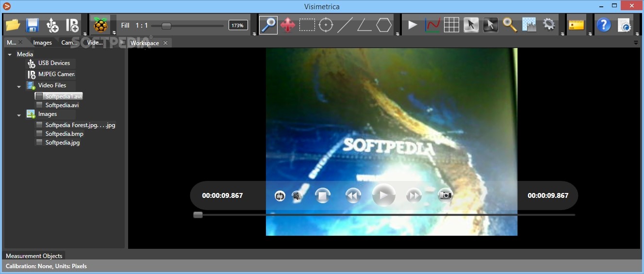The image size is (644, 274).
Task: Select the red pan arrows tool
Action: click(288, 25)
